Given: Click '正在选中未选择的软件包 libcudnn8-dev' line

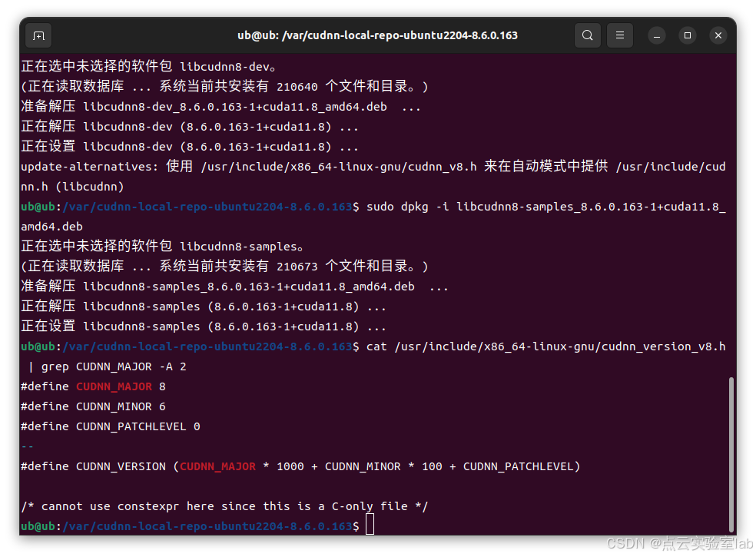Looking at the screenshot, I should click(148, 67).
